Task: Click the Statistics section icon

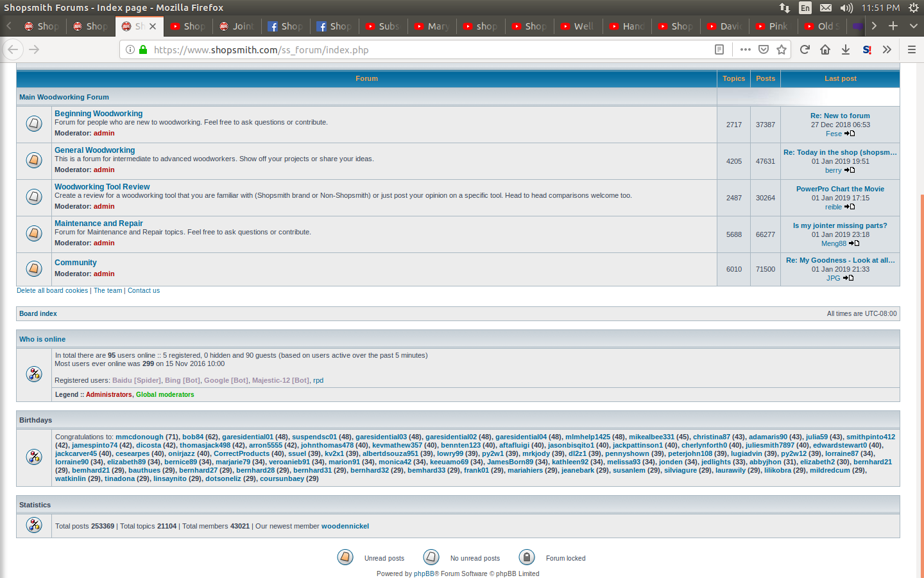Action: 34,525
